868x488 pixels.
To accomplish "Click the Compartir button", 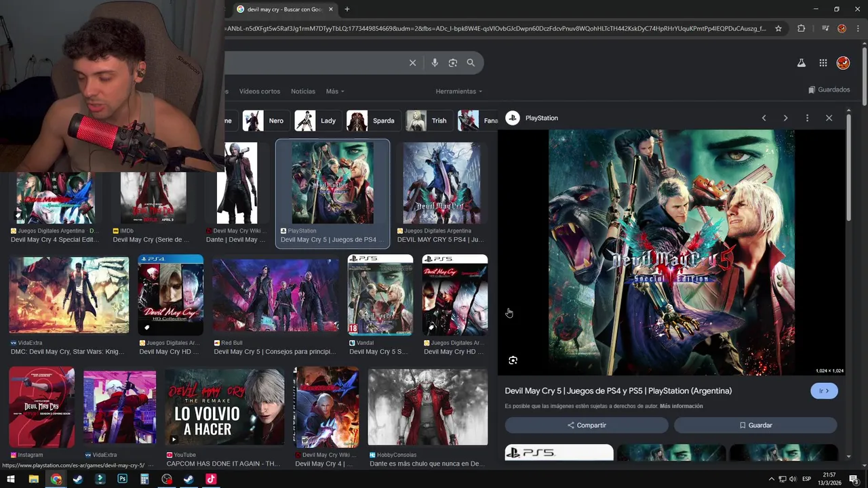I will click(x=587, y=425).
